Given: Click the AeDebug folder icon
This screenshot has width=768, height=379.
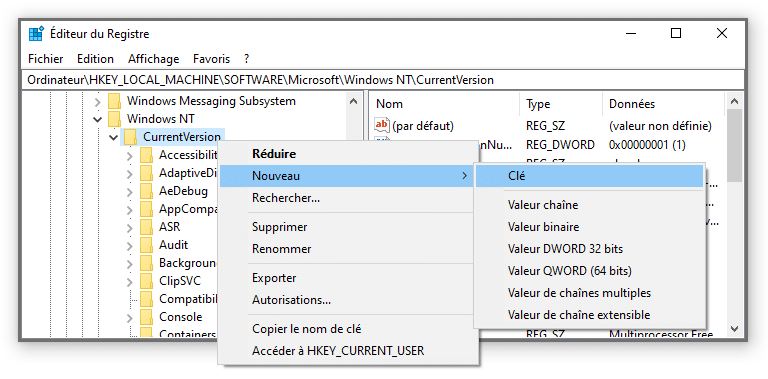Looking at the screenshot, I should pyautogui.click(x=146, y=191).
